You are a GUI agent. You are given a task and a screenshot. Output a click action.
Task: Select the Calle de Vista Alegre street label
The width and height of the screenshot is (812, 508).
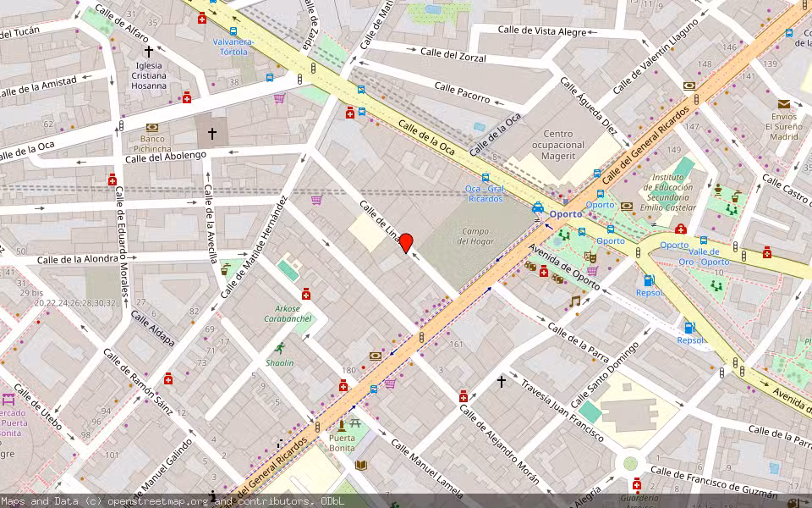[x=542, y=31]
